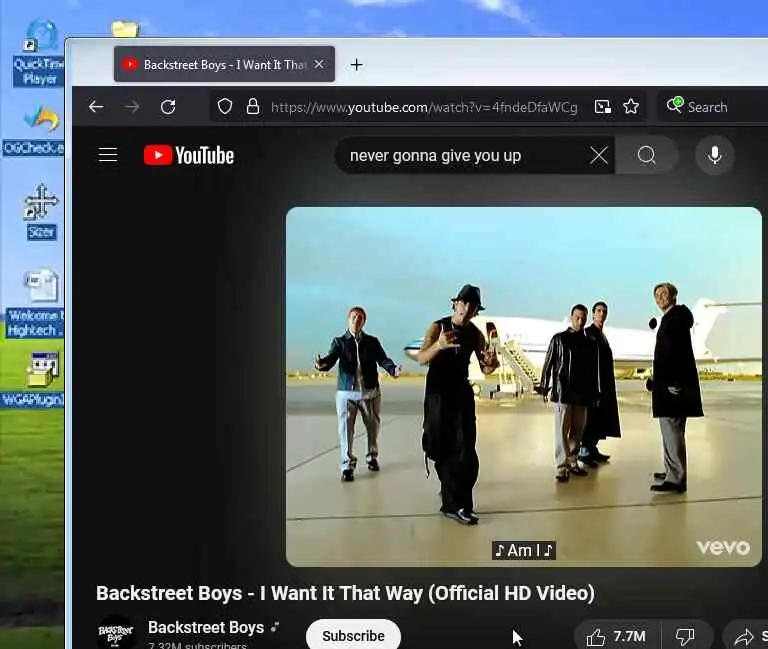Reload the YouTube page

point(168,106)
